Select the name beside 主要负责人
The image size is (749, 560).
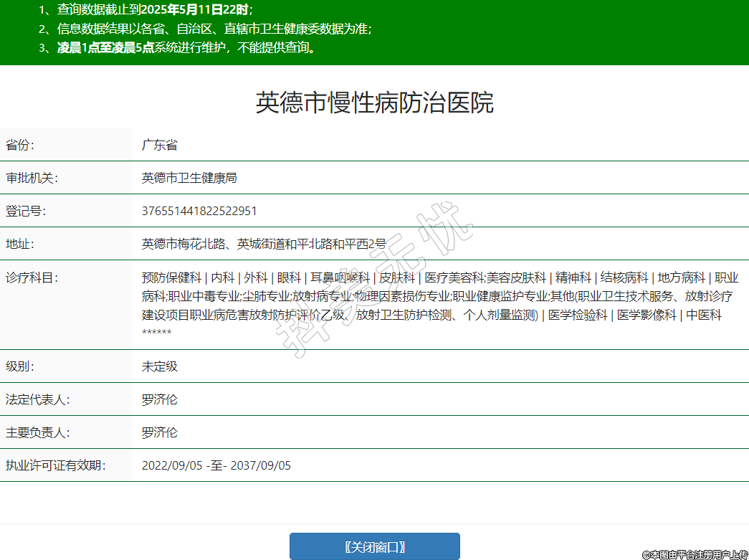tap(159, 432)
